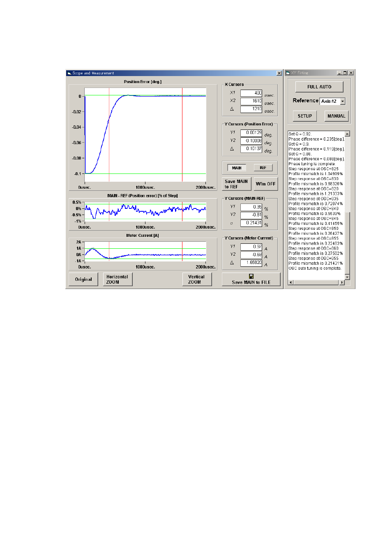
Task: Edit Motor Current Y2 field -0.69
Action: coord(251,254)
